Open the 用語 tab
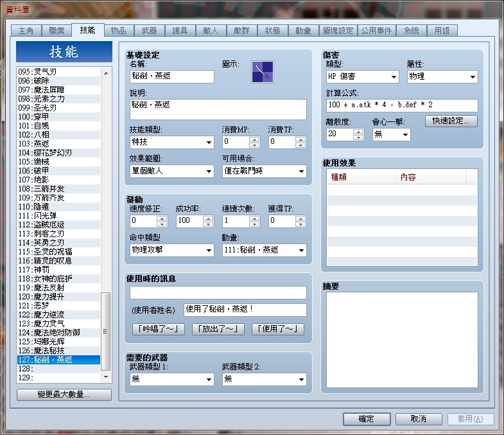Image resolution: width=504 pixels, height=435 pixels. click(442, 31)
